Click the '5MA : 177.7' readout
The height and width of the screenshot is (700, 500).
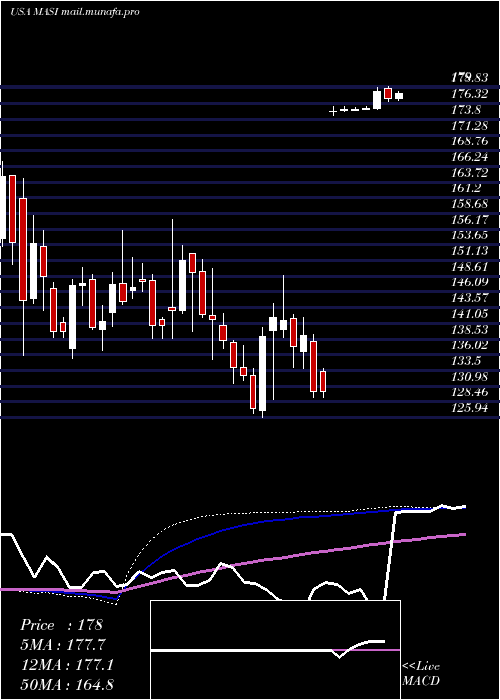pyautogui.click(x=63, y=645)
